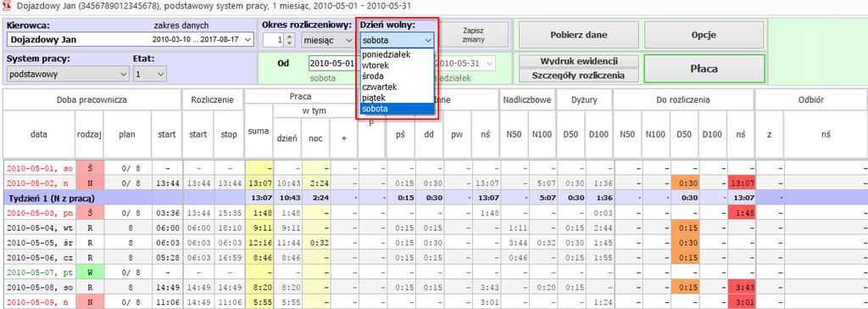This screenshot has height=309, width=868.
Task: Click the pw column header
Action: pyautogui.click(x=457, y=134)
